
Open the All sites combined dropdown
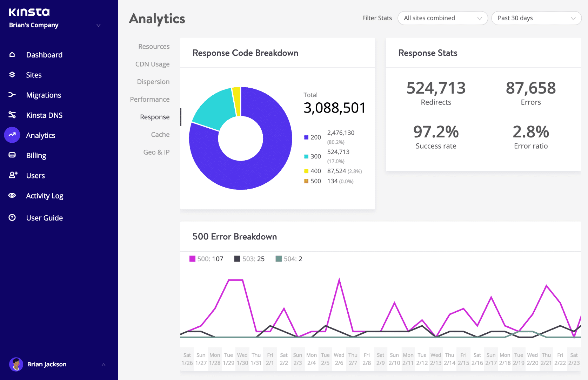tap(442, 18)
